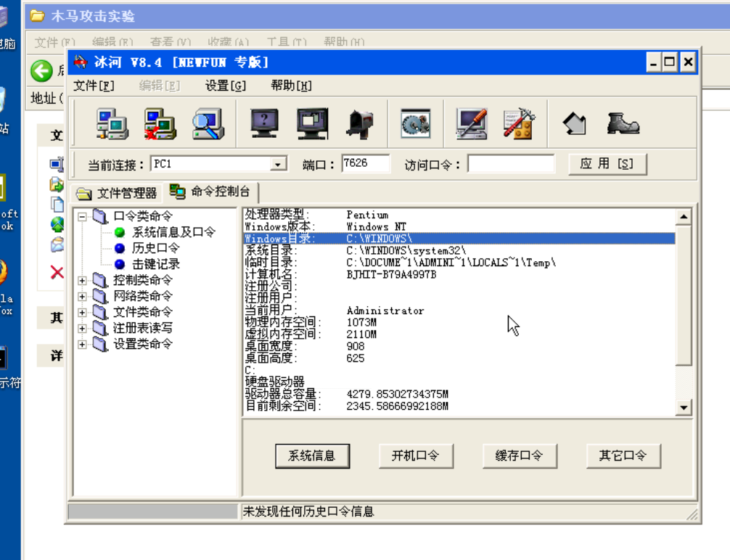The height and width of the screenshot is (560, 730).
Task: Collapse the 口令类命令 tree node
Action: 82,216
